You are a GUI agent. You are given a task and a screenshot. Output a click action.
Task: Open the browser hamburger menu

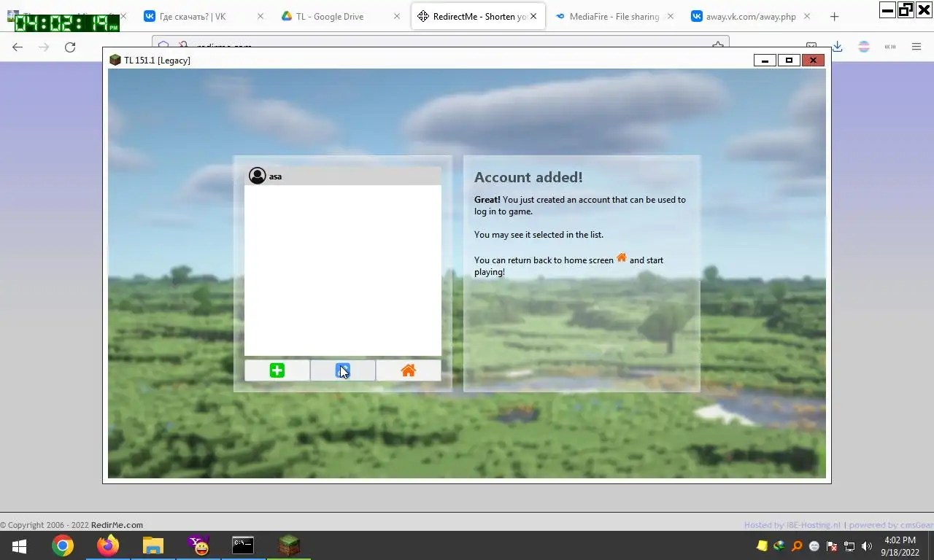click(x=916, y=47)
